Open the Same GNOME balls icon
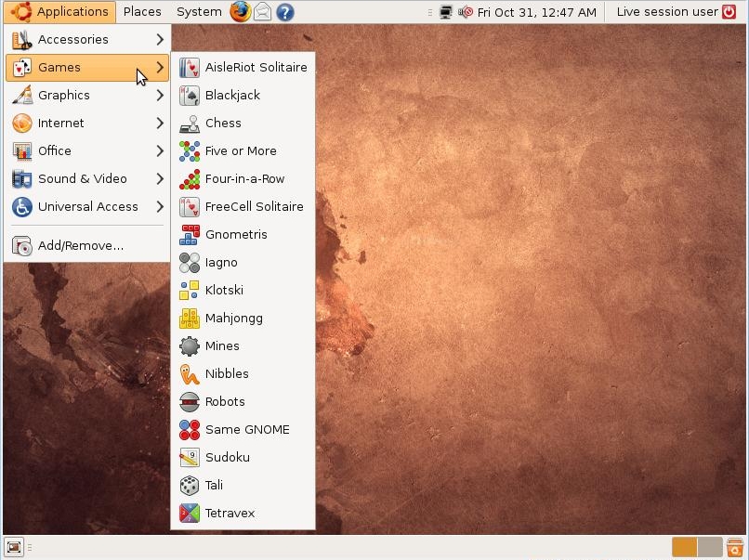The width and height of the screenshot is (749, 560). pyautogui.click(x=190, y=430)
